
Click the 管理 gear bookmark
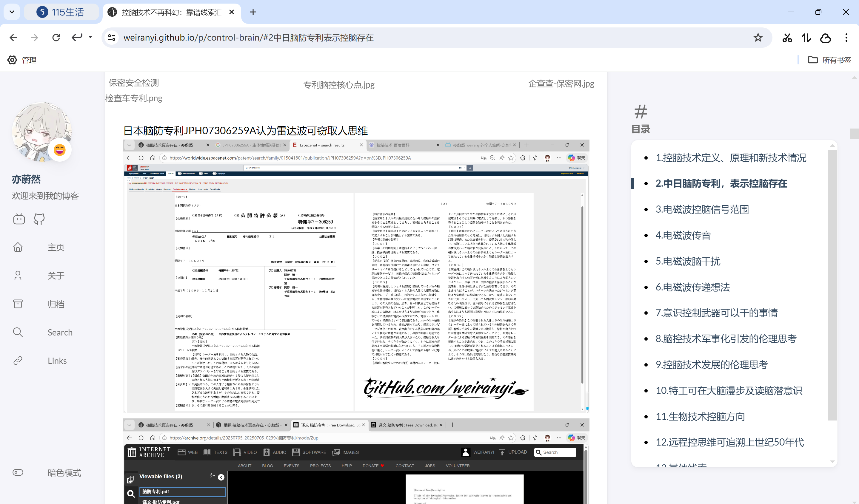22,60
